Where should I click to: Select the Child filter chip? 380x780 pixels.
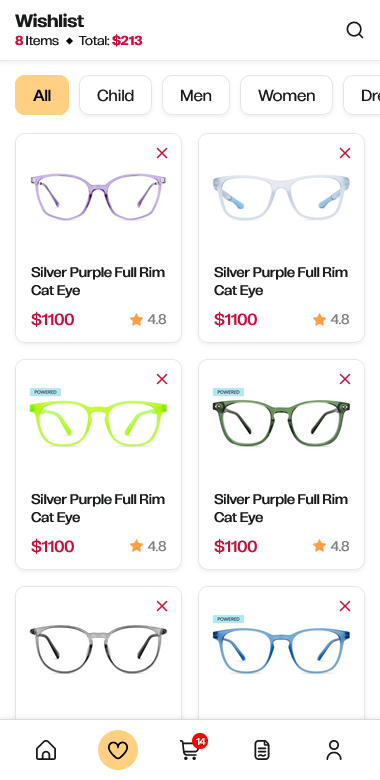[x=115, y=95]
